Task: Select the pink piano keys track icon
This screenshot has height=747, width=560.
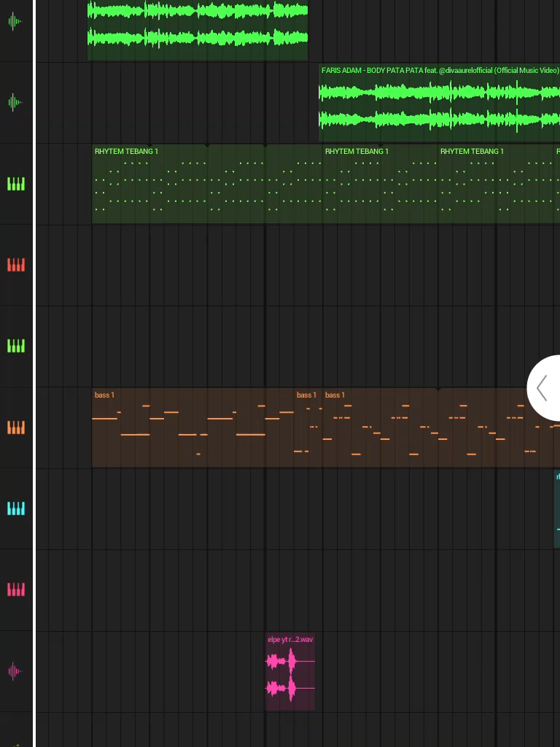Action: 16,589
